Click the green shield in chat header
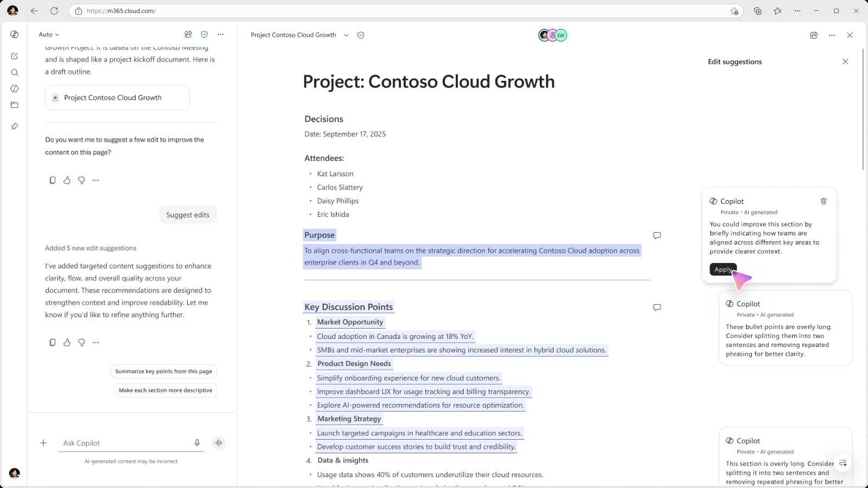This screenshot has height=488, width=868. tap(205, 34)
